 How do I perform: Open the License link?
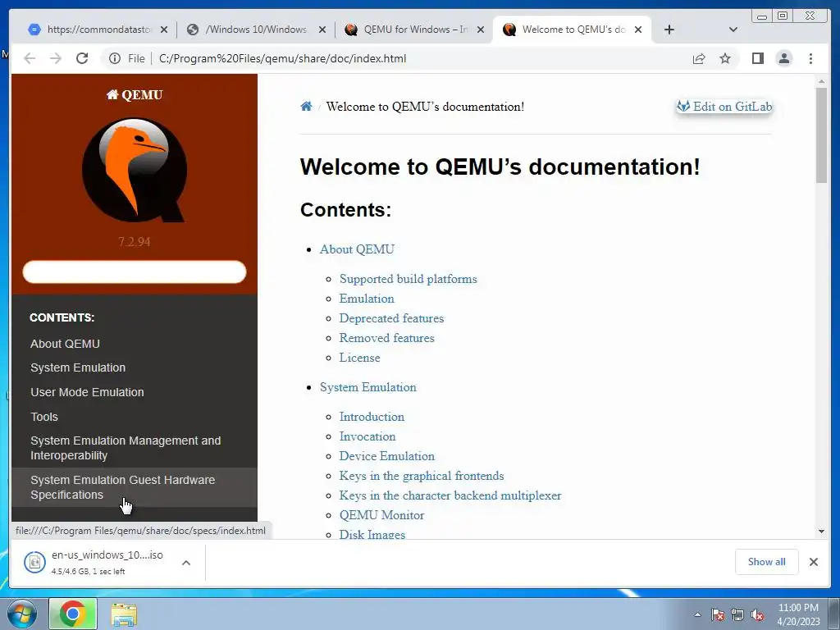point(359,358)
